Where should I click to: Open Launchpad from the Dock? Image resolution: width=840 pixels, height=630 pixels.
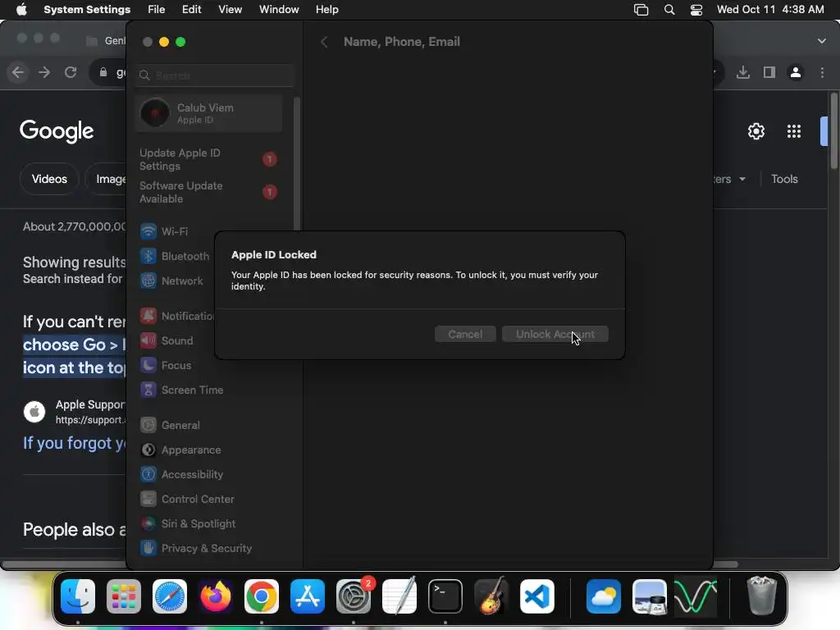(124, 596)
